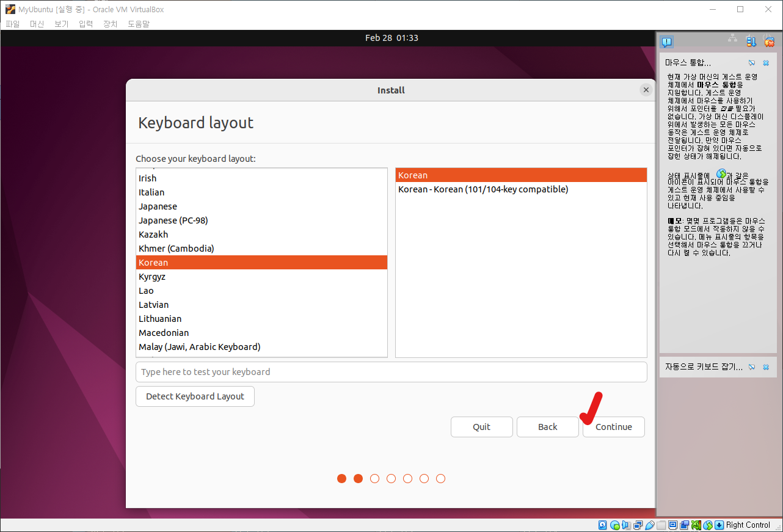This screenshot has height=532, width=783.
Task: Click the Continue button
Action: (x=614, y=427)
